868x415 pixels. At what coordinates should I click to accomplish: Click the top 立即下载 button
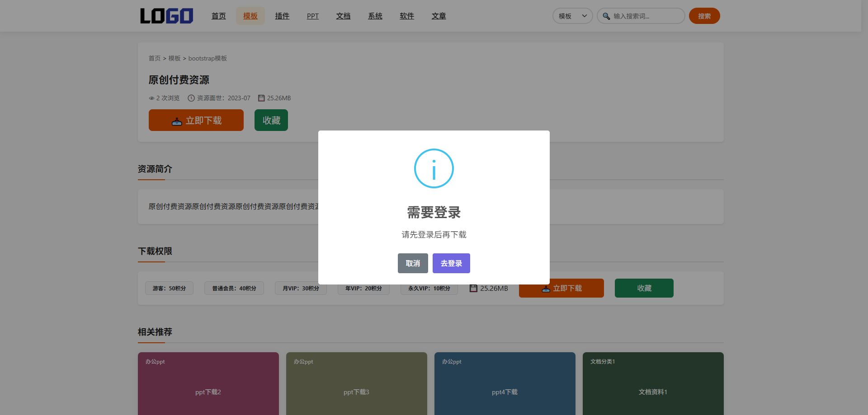coord(196,120)
